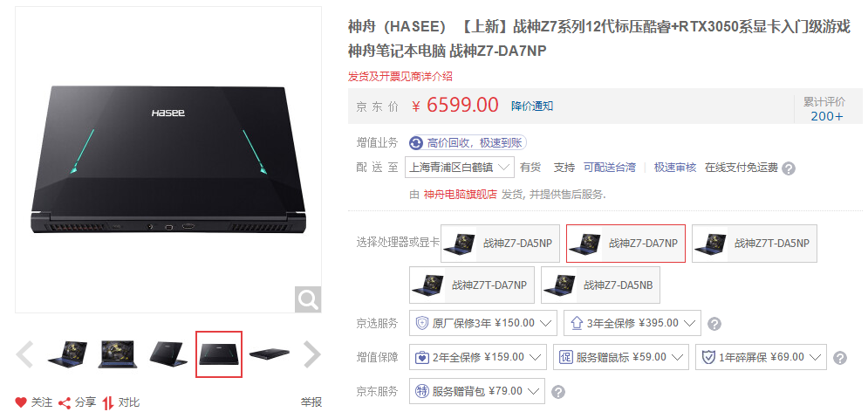Click help icon beside 在线支付免运费
This screenshot has width=868, height=412.
[789, 168]
